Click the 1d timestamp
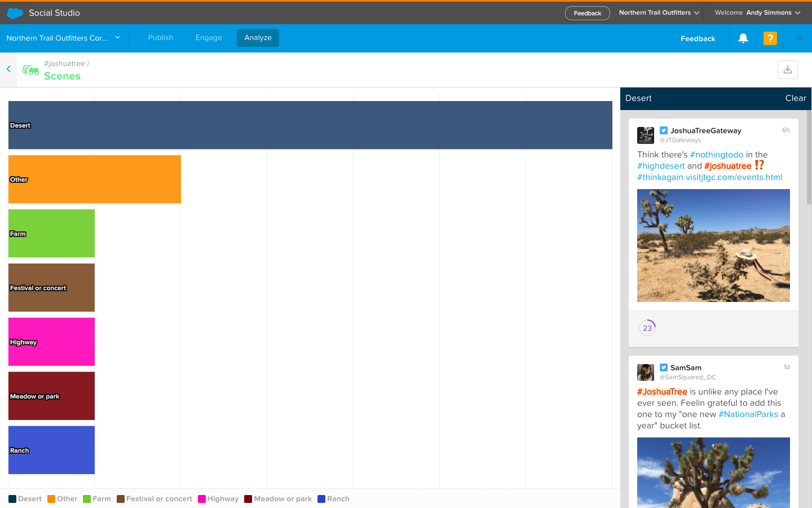The image size is (812, 508). coord(787,367)
